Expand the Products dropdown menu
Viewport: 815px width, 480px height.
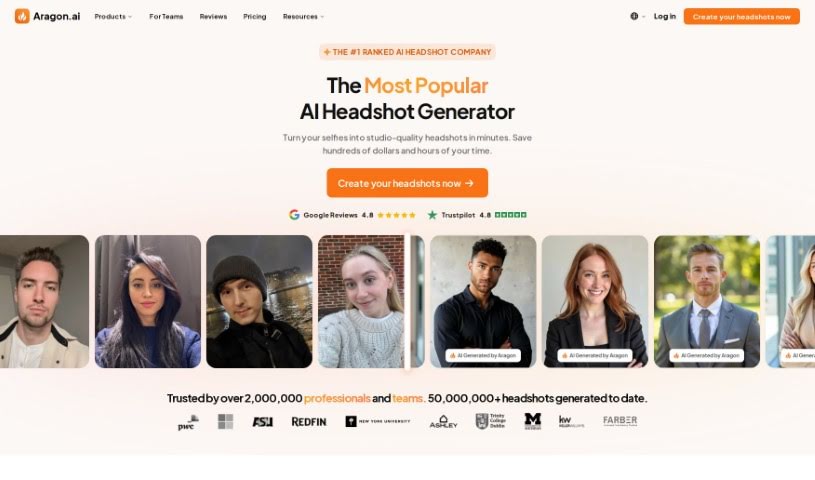coord(113,17)
